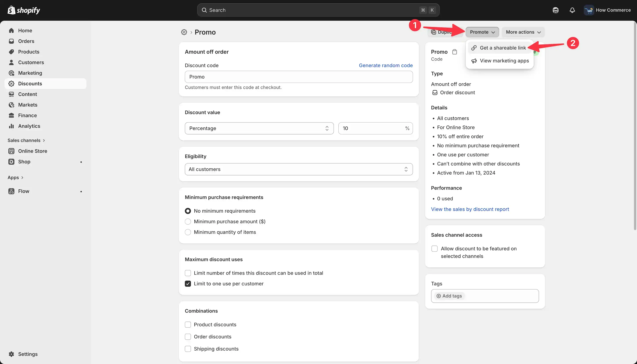
Task: Open the Shop channel icon
Action: tap(11, 162)
